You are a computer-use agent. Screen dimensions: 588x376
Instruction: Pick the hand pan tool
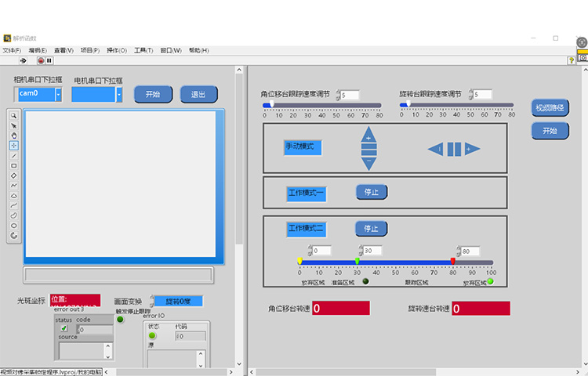pyautogui.click(x=13, y=136)
